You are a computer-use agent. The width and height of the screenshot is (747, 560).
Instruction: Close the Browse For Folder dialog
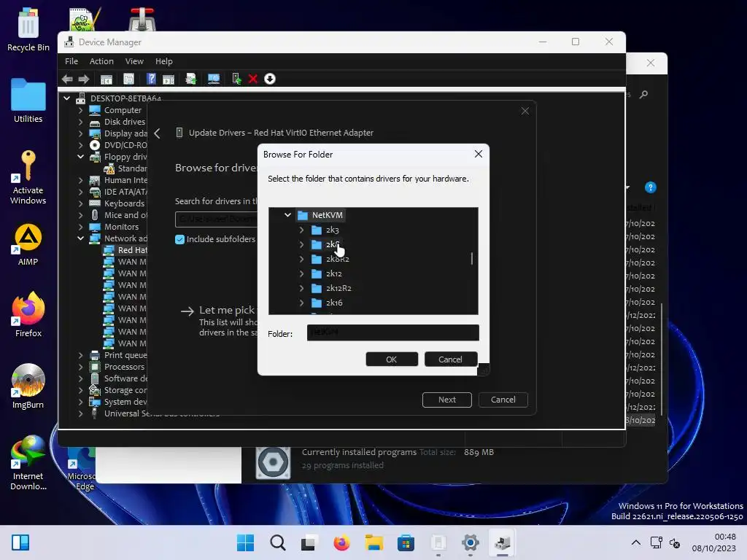click(x=479, y=154)
